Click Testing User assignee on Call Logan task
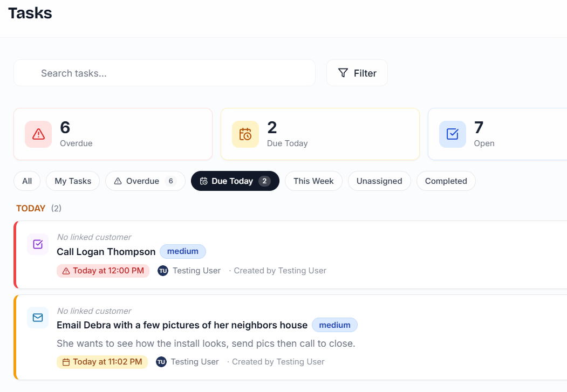 pyautogui.click(x=196, y=271)
